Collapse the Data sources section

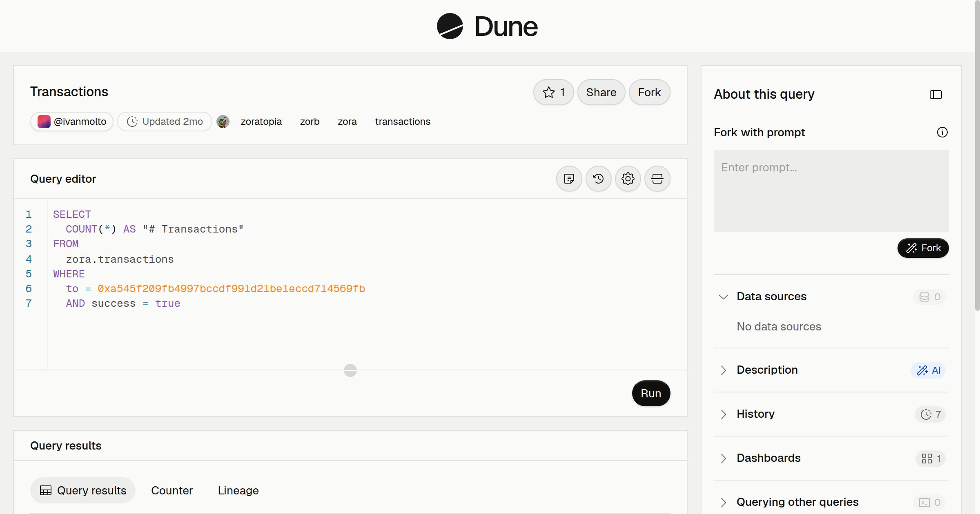(723, 297)
